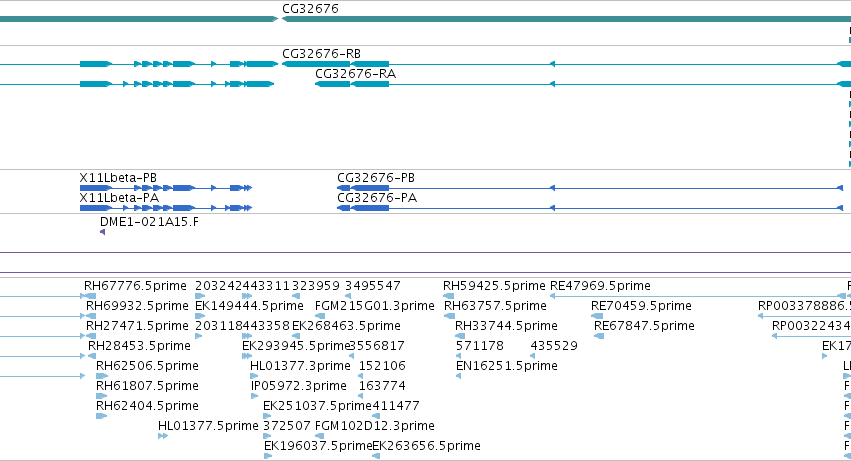
Task: Select the EK149444.5prime EST label
Action: click(249, 306)
